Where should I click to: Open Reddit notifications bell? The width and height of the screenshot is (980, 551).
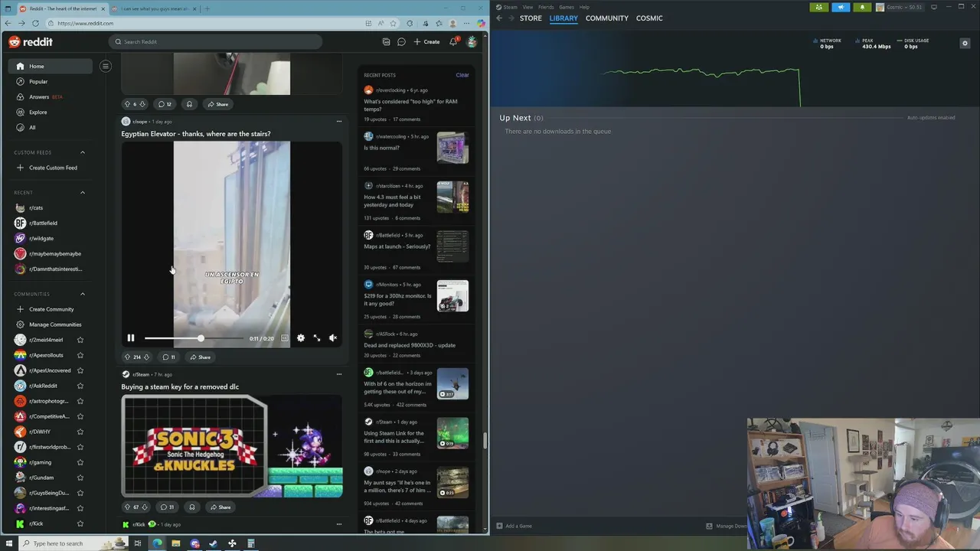pos(453,42)
